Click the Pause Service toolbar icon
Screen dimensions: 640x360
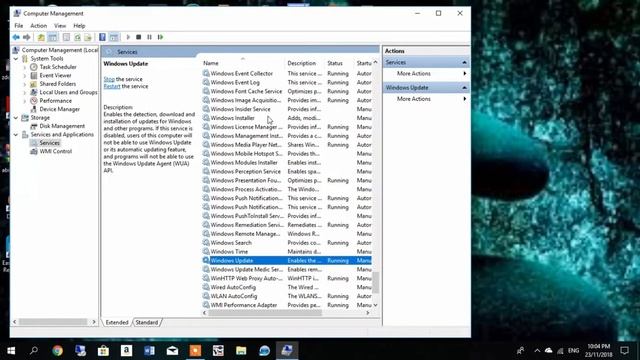(x=149, y=37)
